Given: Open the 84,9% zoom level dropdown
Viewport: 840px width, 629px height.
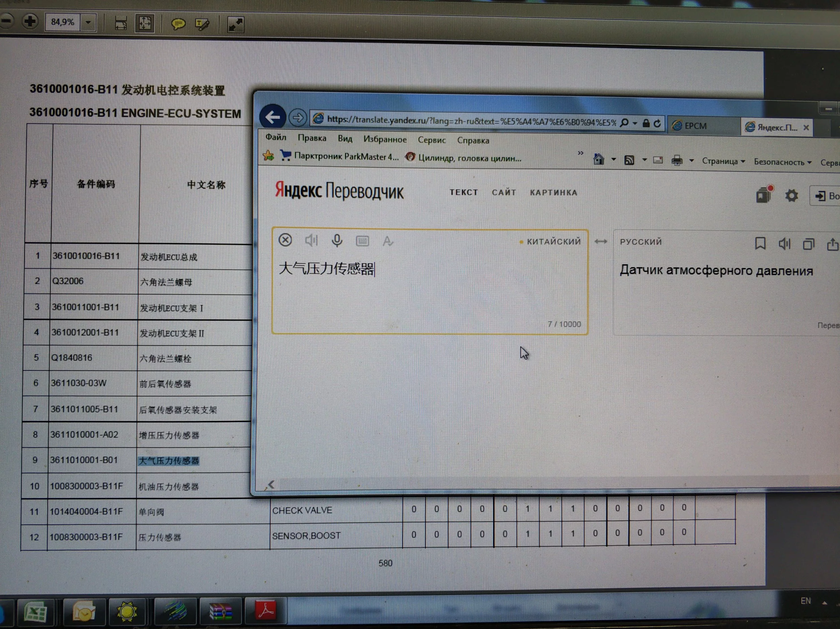Looking at the screenshot, I should click(88, 23).
